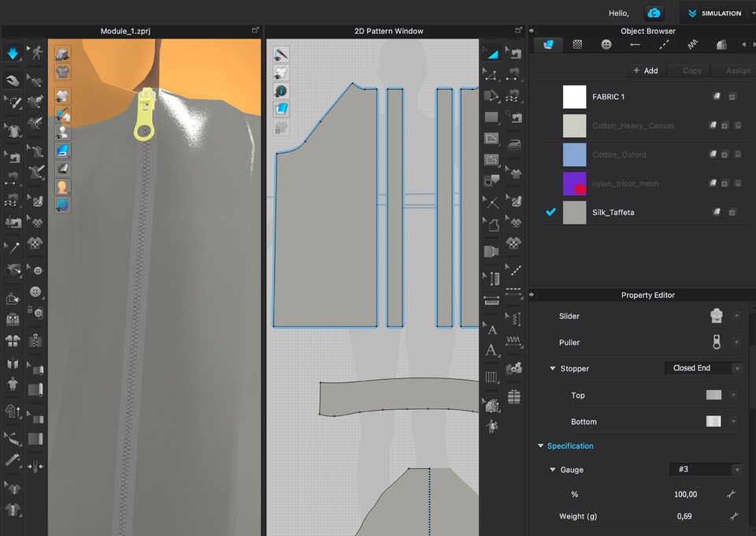Image resolution: width=756 pixels, height=536 pixels.
Task: Select the first 2D text A tool
Action: click(x=492, y=330)
